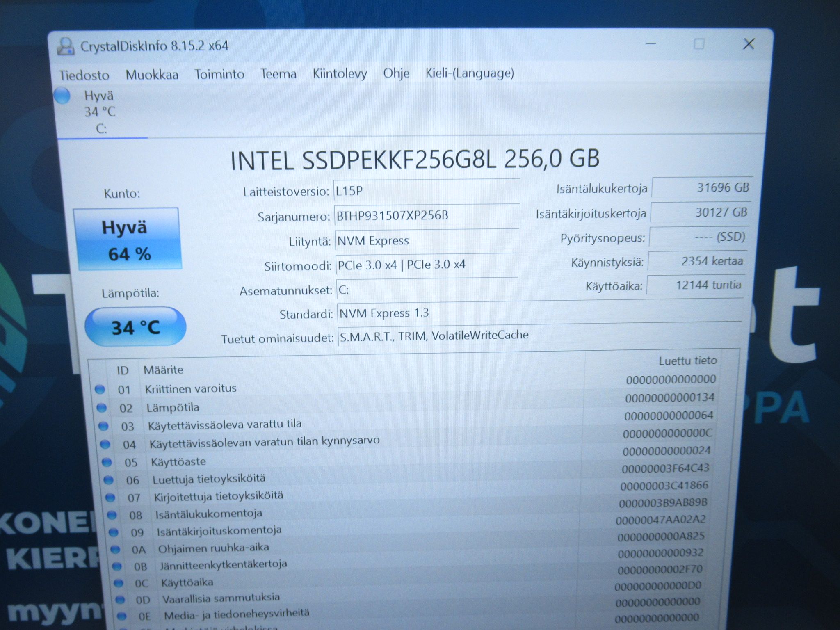Open the Muokkaa menu
This screenshot has width=840, height=630.
(x=152, y=75)
